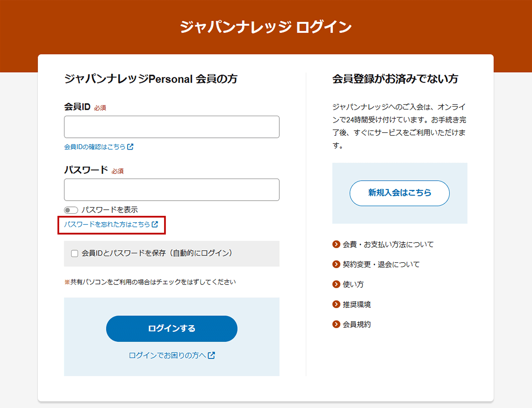This screenshot has height=408, width=532.
Task: Focus the パスワード input field
Action: (172, 190)
